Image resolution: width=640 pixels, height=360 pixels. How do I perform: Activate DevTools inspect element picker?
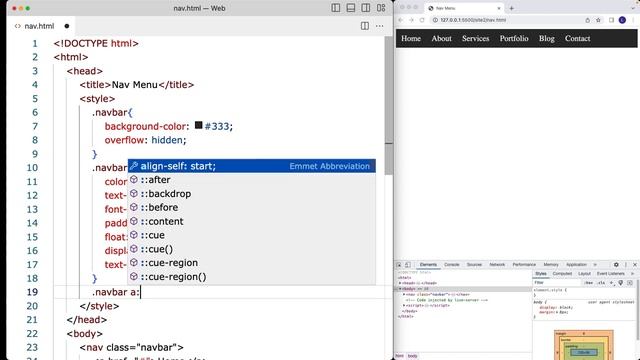[x=399, y=264]
